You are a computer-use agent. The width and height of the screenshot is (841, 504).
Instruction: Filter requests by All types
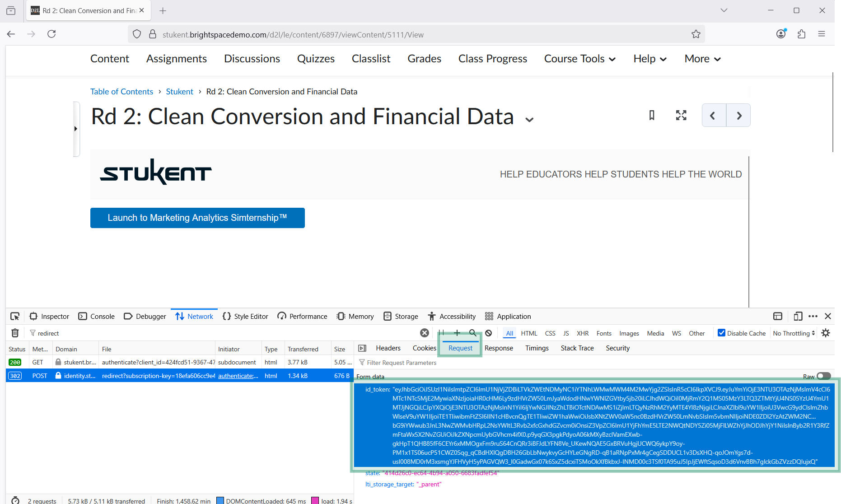pos(509,333)
